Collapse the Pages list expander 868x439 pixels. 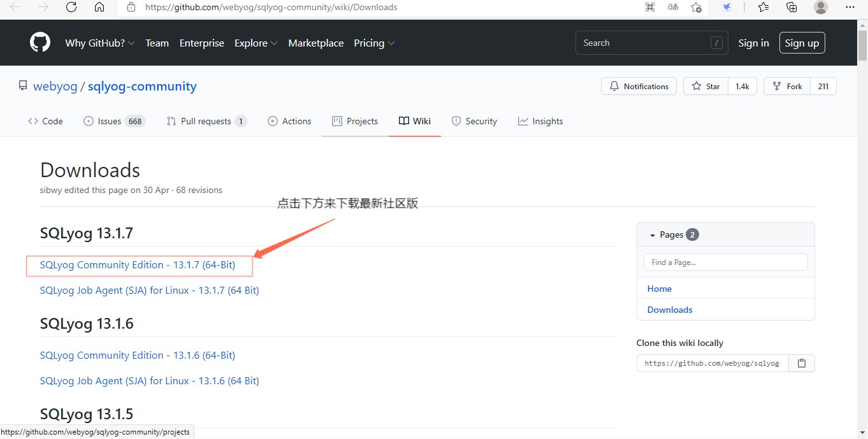click(x=652, y=235)
